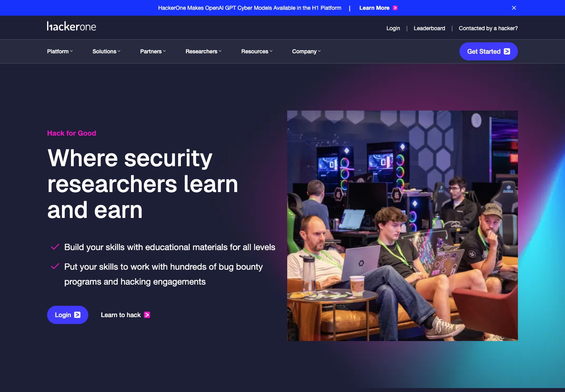The image size is (565, 392).
Task: Close the announcement banner
Action: tap(514, 8)
